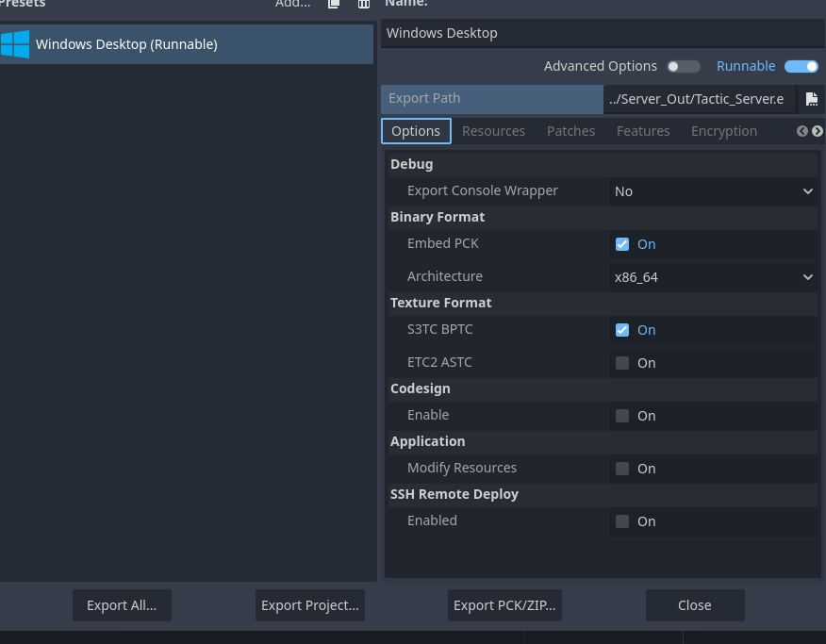Click the S3TC BPTC label
The image size is (826, 644).
point(439,329)
